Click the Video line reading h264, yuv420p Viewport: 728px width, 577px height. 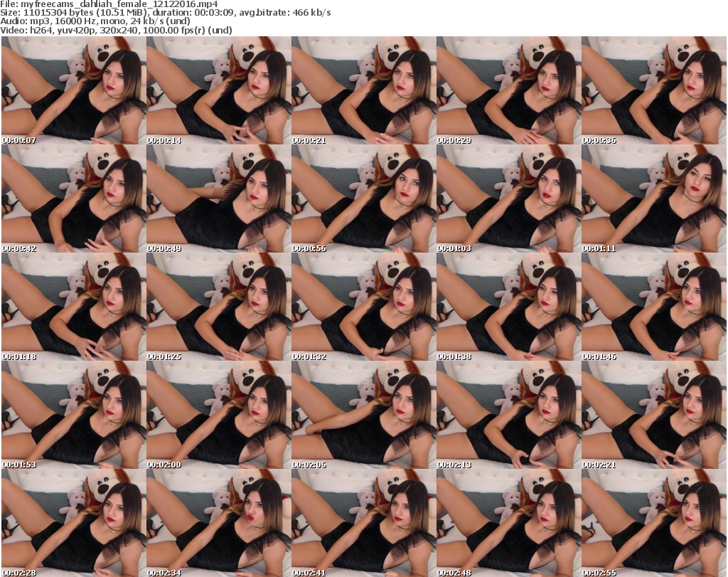[116, 30]
